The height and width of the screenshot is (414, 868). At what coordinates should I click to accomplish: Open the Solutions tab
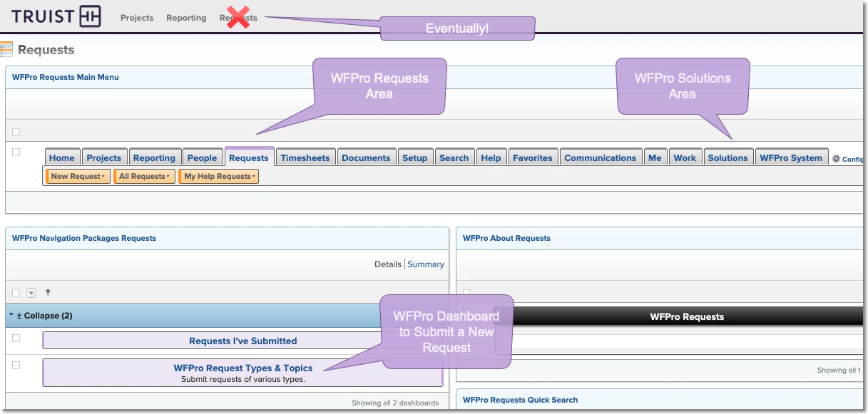(728, 157)
